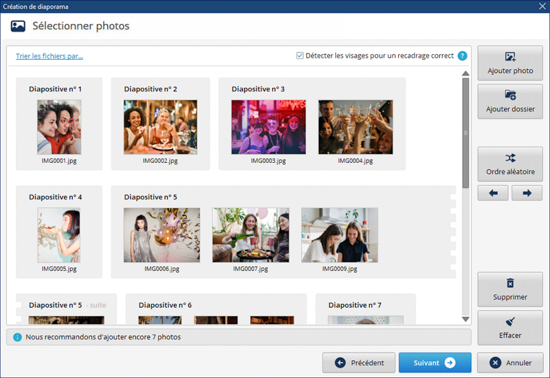
Task: Click the IMG0006.jpg file name label
Action: point(162,269)
